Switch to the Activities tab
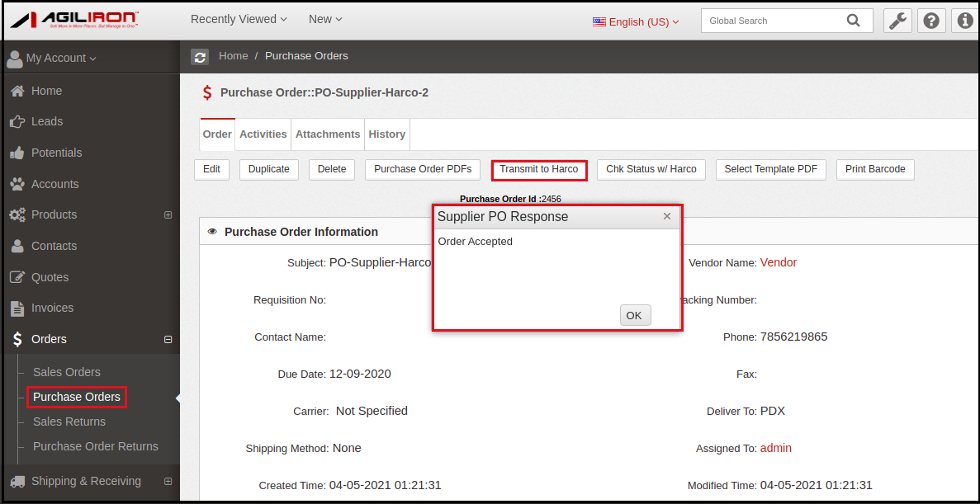980x504 pixels. point(263,134)
